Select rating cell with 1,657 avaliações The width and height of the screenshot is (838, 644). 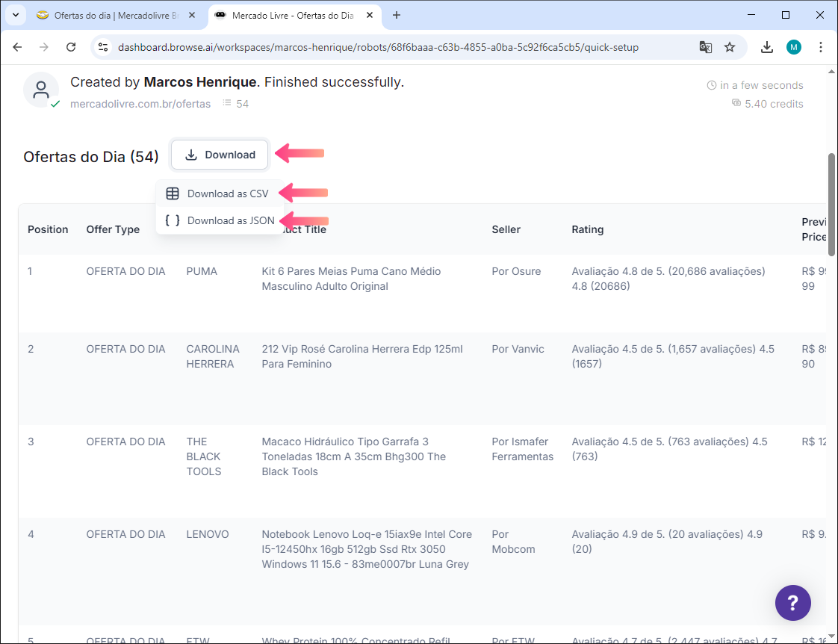pyautogui.click(x=673, y=356)
